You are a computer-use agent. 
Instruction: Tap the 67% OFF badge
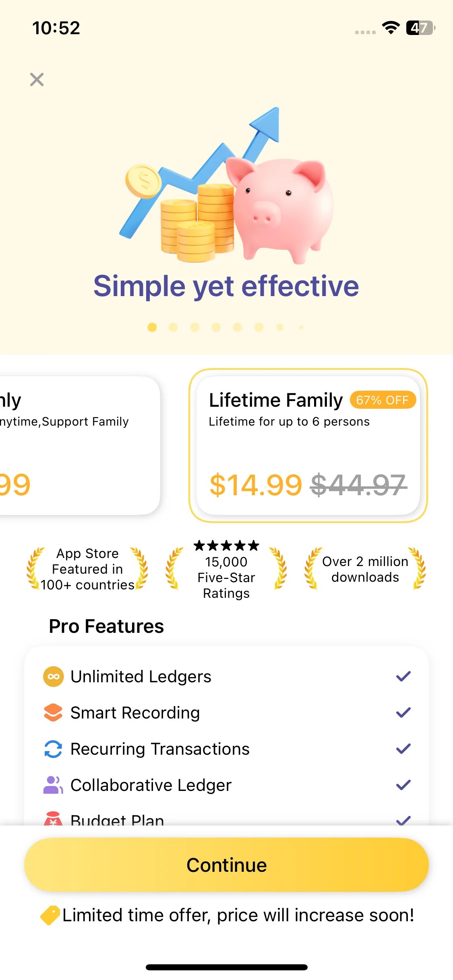pos(383,400)
